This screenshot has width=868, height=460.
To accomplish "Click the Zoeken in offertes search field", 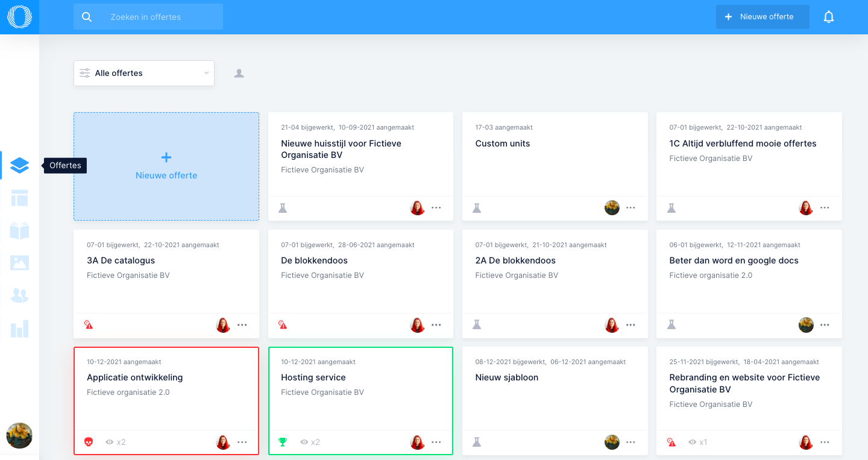I will click(x=148, y=17).
